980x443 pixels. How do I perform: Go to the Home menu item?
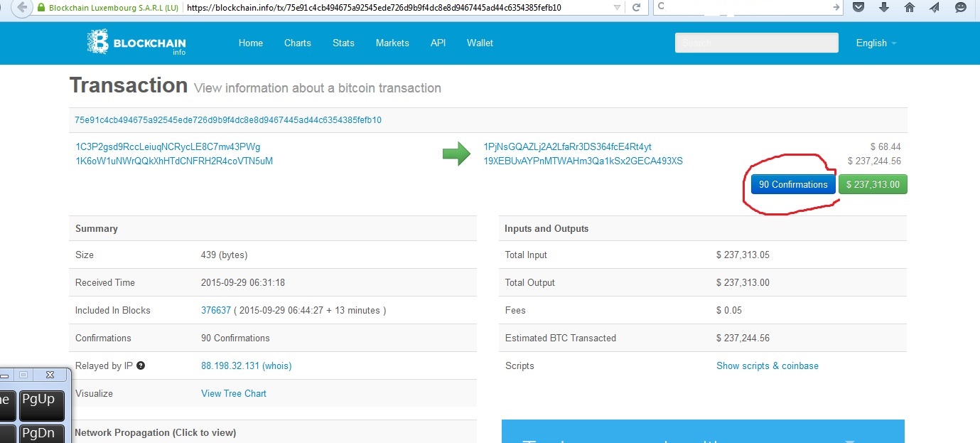click(251, 43)
